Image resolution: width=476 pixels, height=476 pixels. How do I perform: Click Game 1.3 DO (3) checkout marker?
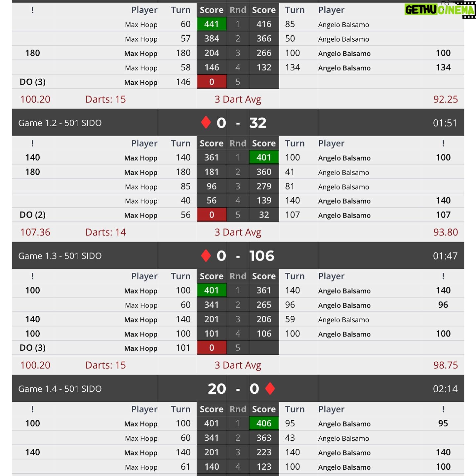tap(33, 348)
